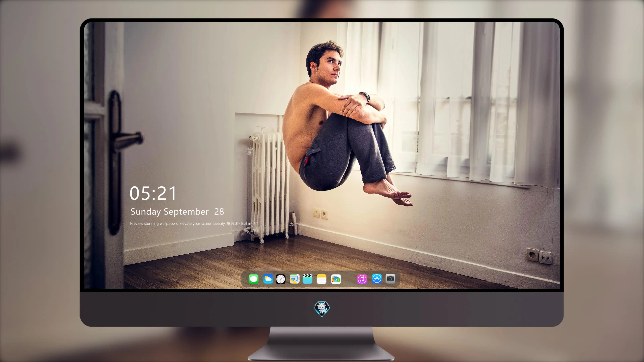Click the 05:21 clock display
The image size is (644, 362).
(x=153, y=193)
